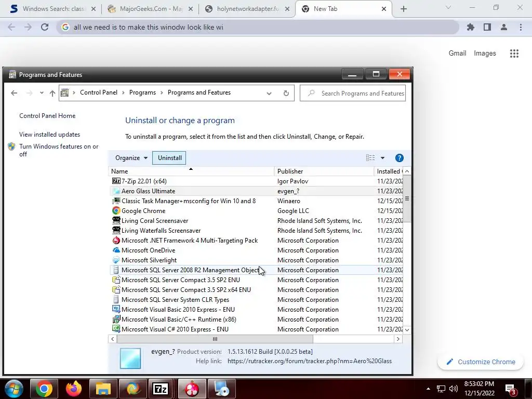Open File Explorer from taskbar

click(x=103, y=389)
